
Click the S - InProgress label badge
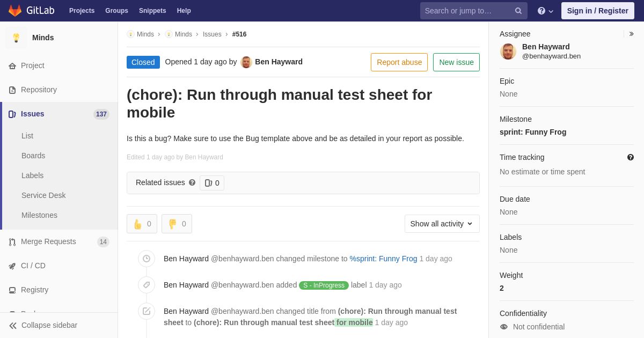click(x=324, y=285)
